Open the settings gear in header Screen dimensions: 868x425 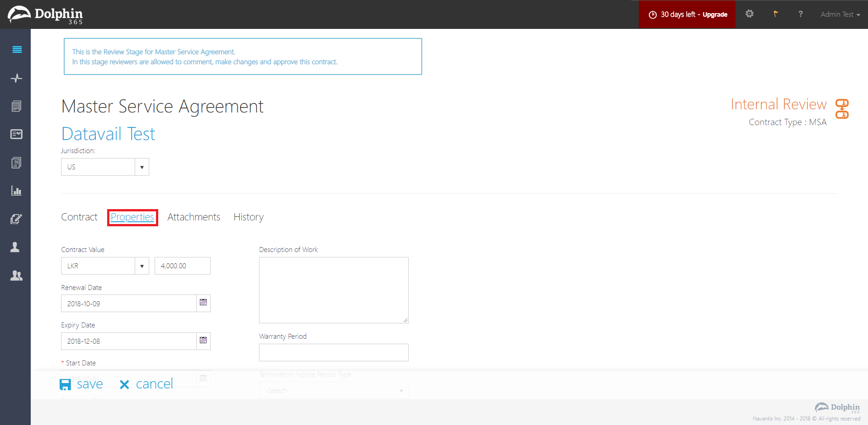(750, 14)
